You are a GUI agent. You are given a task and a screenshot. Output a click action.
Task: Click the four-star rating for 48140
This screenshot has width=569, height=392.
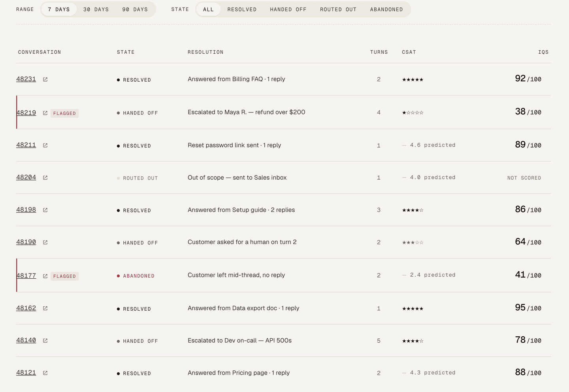pos(413,341)
